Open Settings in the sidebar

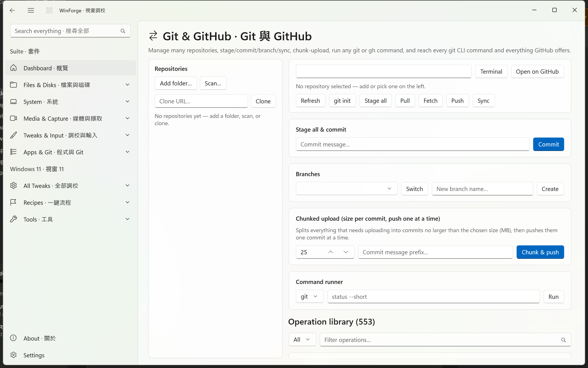(70, 355)
